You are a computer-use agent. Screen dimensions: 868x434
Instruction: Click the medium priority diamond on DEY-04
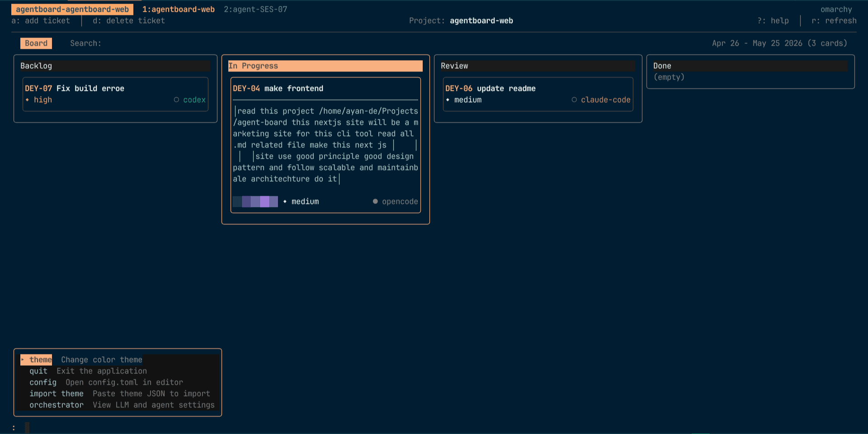(284, 202)
